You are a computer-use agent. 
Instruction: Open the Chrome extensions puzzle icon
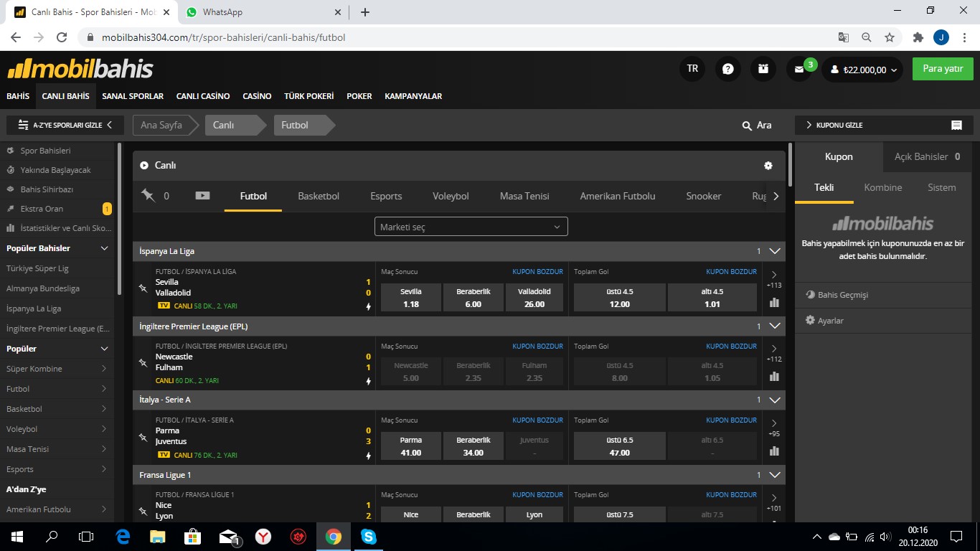[918, 37]
